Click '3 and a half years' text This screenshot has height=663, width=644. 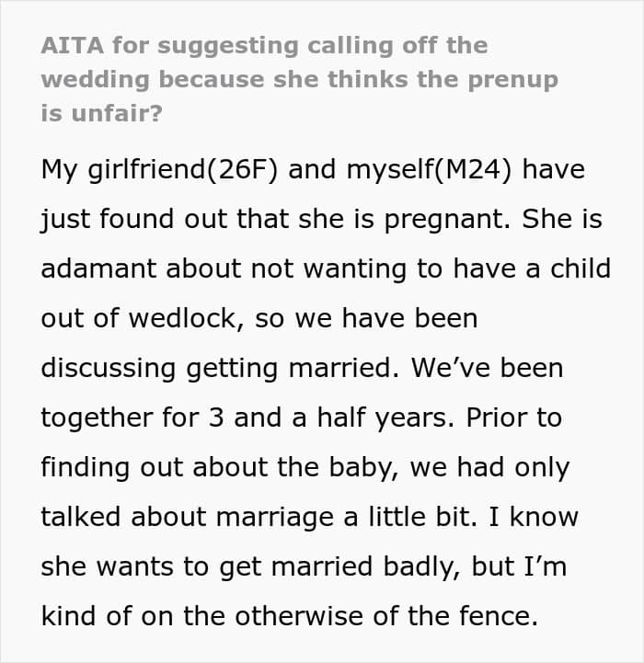[x=331, y=418]
